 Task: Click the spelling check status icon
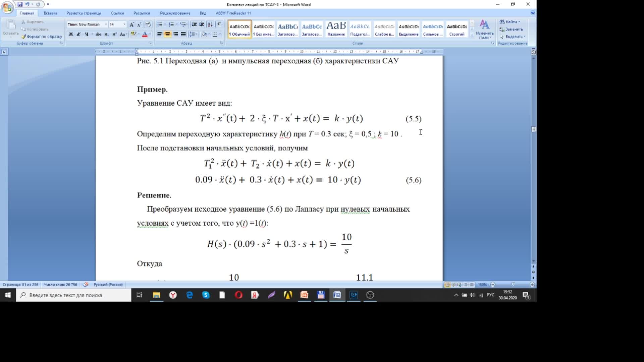coord(86,285)
